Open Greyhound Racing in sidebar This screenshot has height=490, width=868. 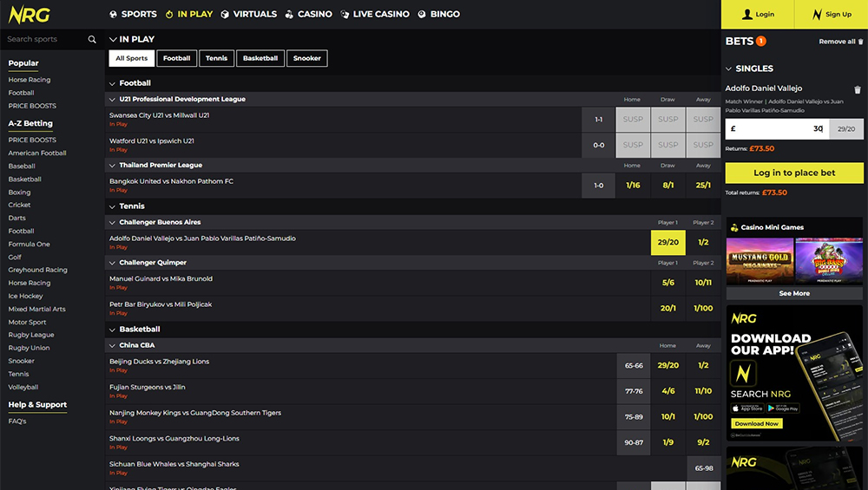point(37,270)
